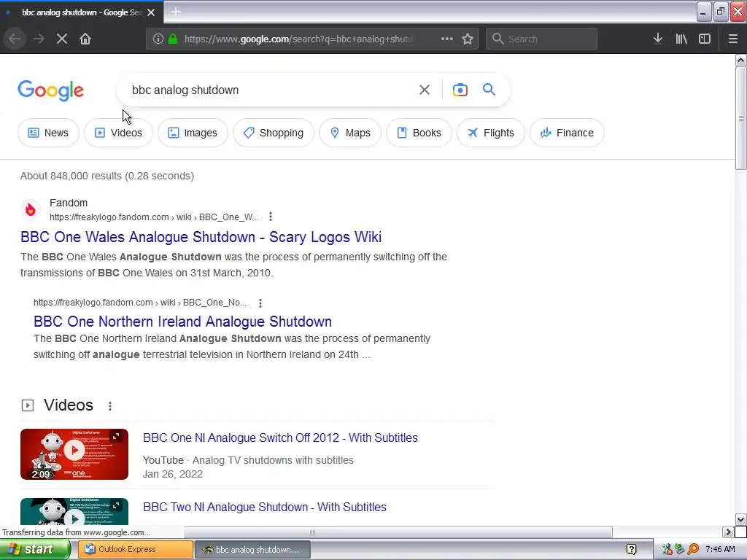
Task: Click the Google logo
Action: tap(51, 90)
